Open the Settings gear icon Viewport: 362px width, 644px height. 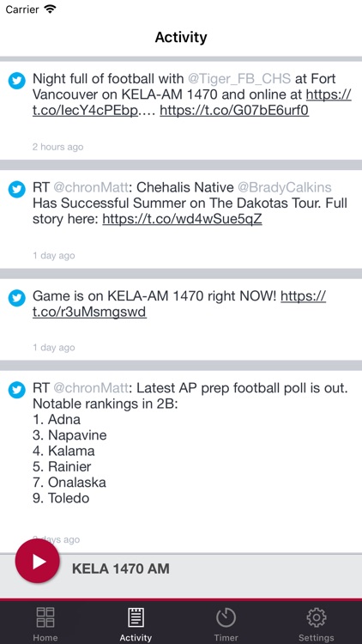pyautogui.click(x=316, y=617)
